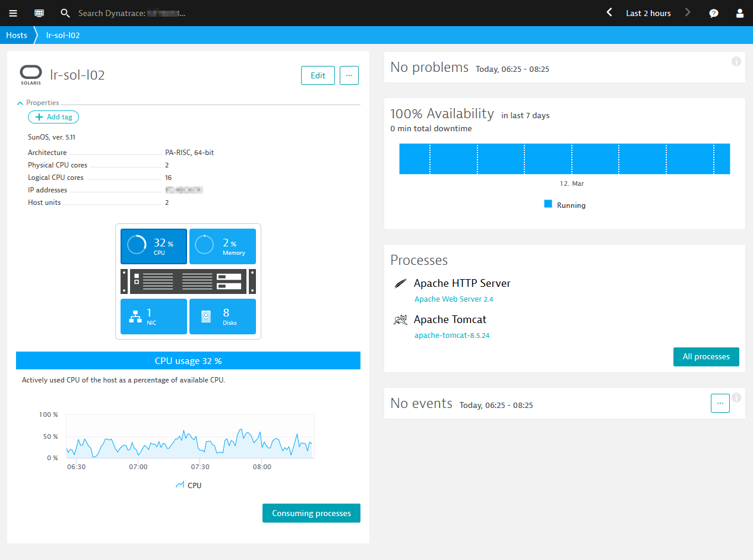Screen dimensions: 753x560
Task: Click the search magnifier icon
Action: point(65,13)
